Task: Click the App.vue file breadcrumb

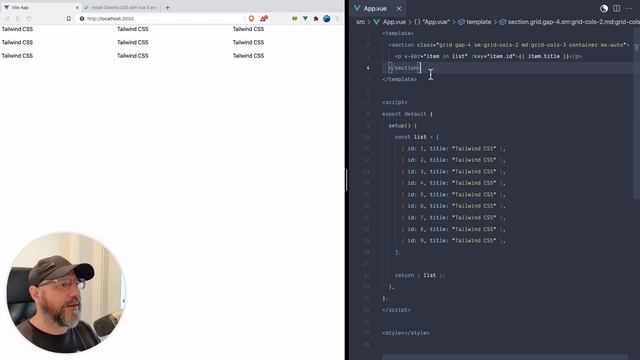Action: coord(390,22)
